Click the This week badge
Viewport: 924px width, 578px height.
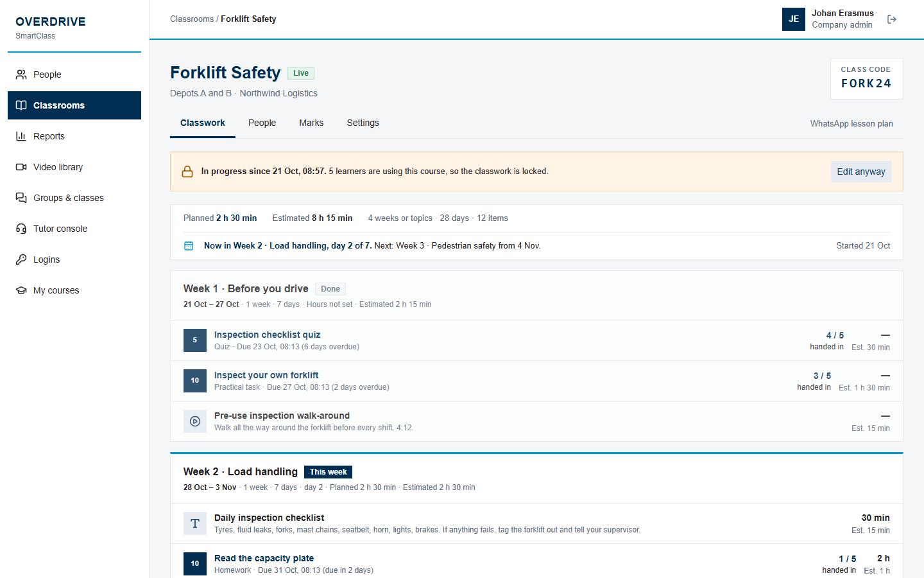click(x=328, y=472)
